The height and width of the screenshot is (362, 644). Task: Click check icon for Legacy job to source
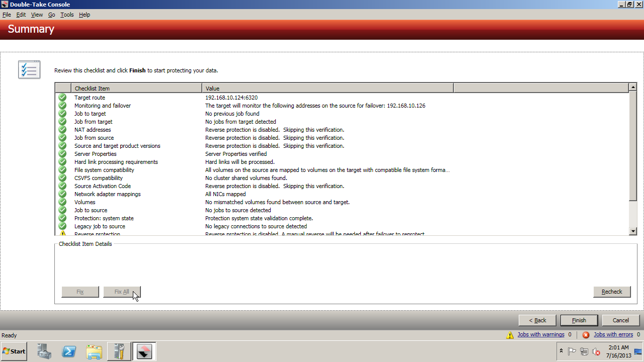coord(62,226)
